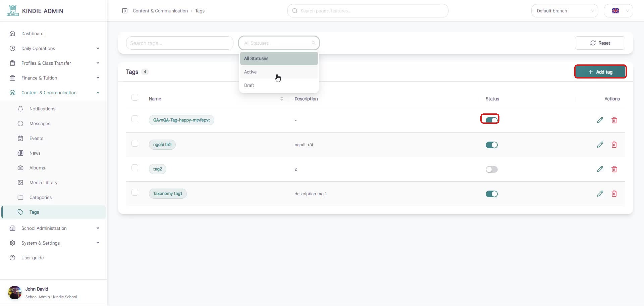Toggle status of QAvnQA-Tag-happy-mtvfepvt tag
The width and height of the screenshot is (644, 306).
pyautogui.click(x=491, y=120)
